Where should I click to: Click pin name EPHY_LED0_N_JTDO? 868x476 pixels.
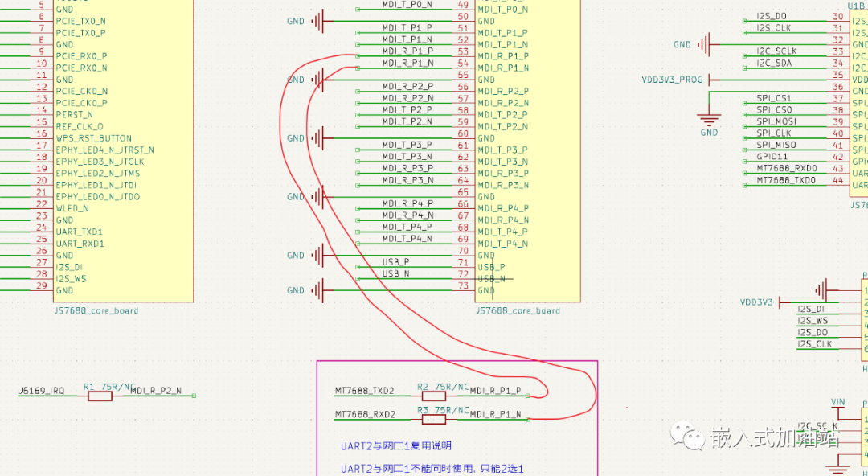98,197
